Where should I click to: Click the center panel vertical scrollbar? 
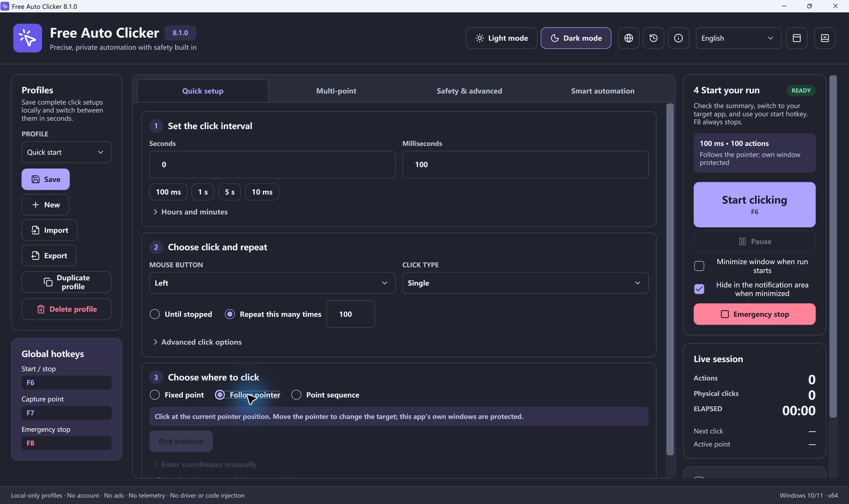pyautogui.click(x=670, y=279)
